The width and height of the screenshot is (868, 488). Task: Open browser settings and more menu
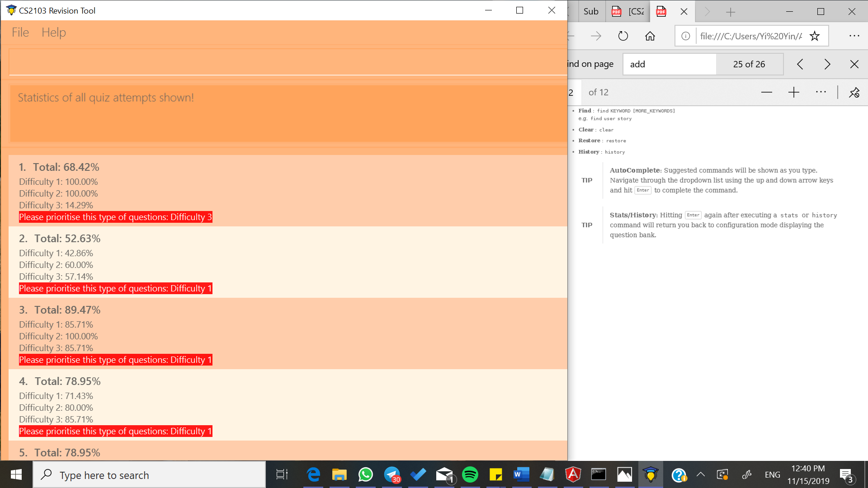[x=854, y=36]
